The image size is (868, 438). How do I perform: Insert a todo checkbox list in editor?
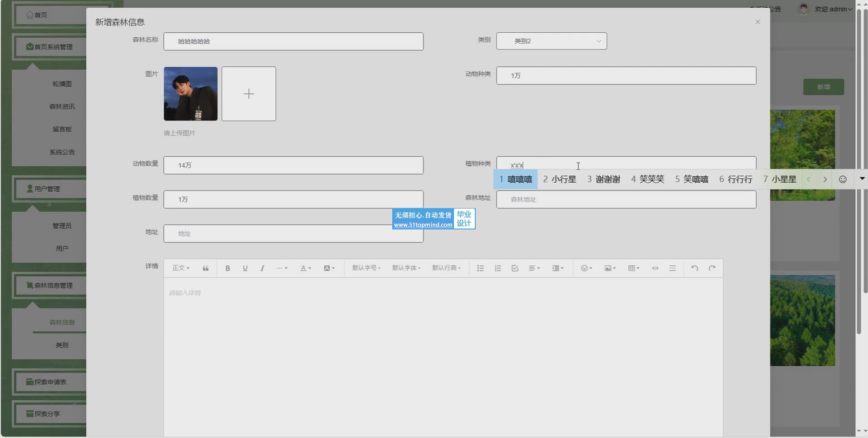pyautogui.click(x=515, y=268)
